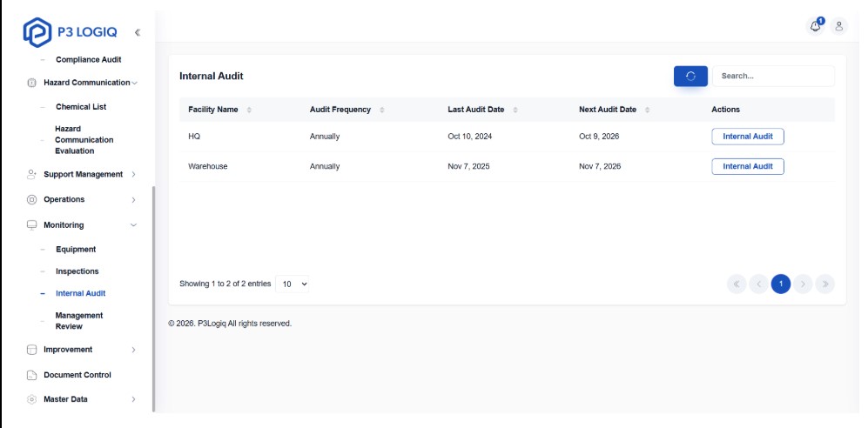Expand Improvement chevron
Viewport: 868px width, 428px height.
(133, 350)
